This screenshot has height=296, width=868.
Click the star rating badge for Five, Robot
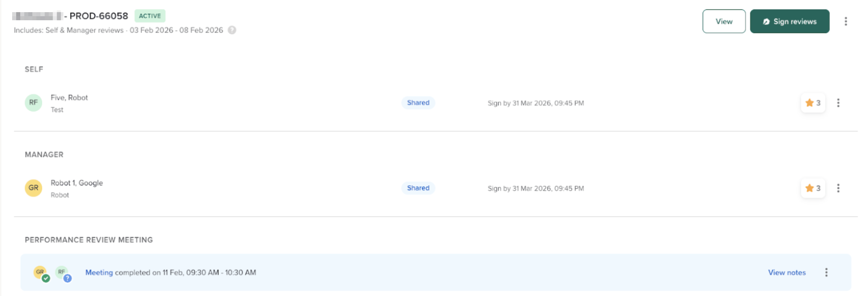pyautogui.click(x=813, y=103)
